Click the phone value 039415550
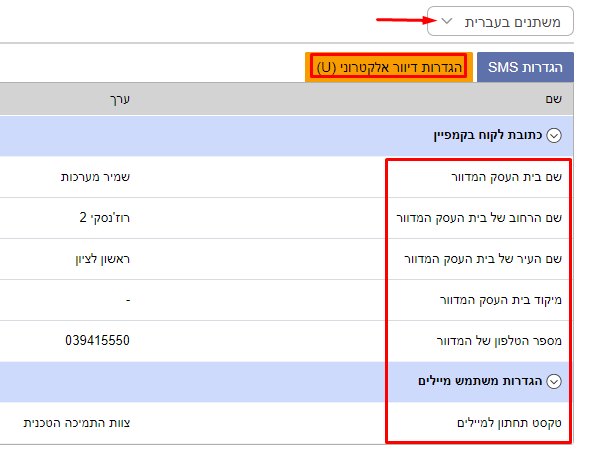Screen dimensions: 589x450 pyautogui.click(x=97, y=340)
